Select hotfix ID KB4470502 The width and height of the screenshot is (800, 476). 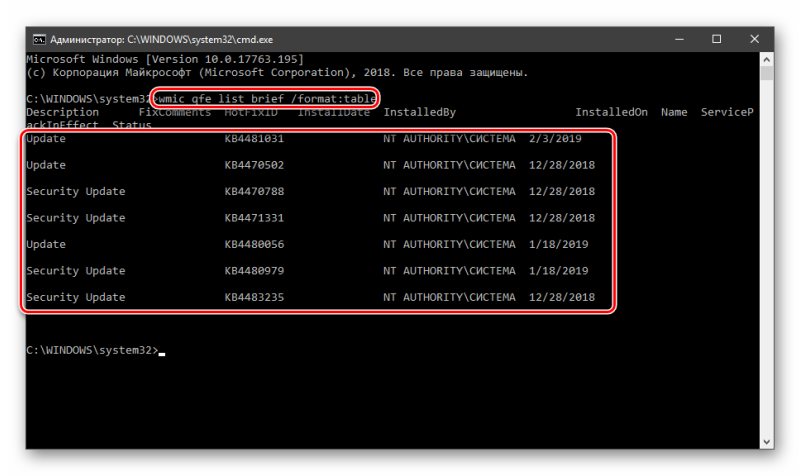tap(254, 165)
